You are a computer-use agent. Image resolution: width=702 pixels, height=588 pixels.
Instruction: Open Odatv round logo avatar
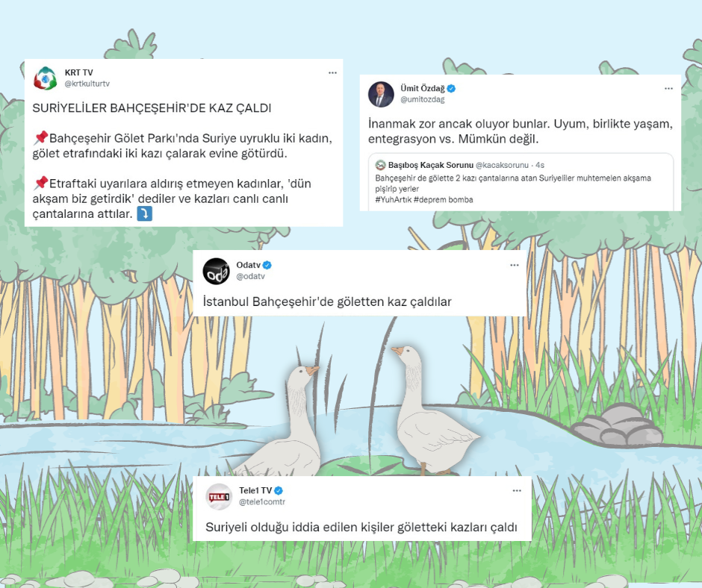217,271
